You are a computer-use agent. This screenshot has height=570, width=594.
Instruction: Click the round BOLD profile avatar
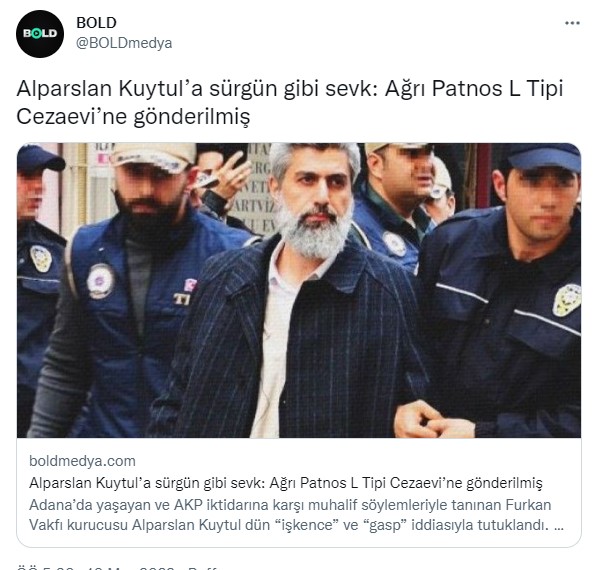[x=40, y=34]
